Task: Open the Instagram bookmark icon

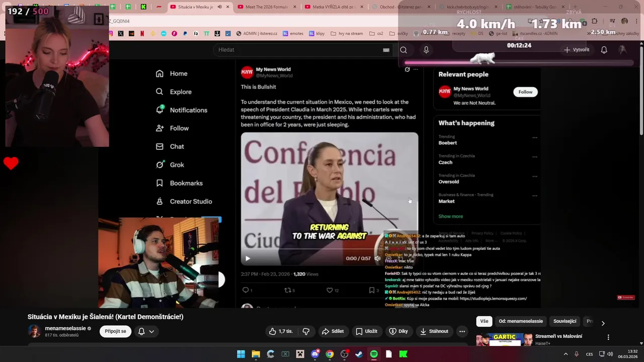Action: click(x=111, y=34)
